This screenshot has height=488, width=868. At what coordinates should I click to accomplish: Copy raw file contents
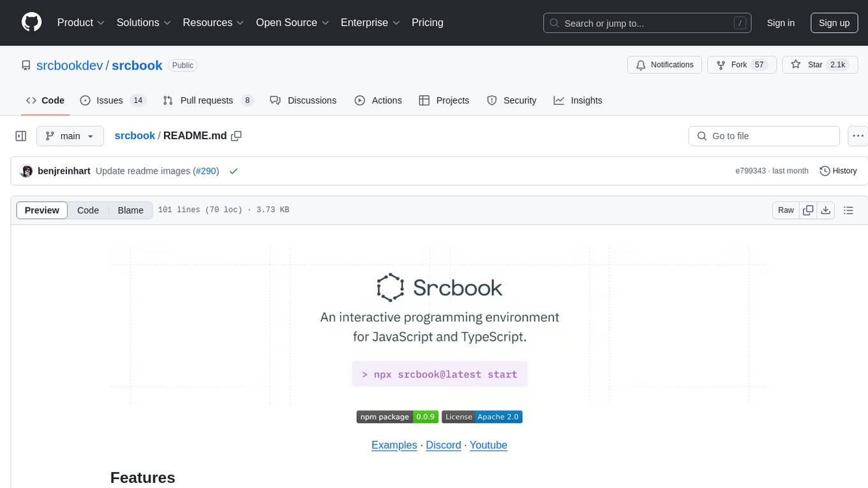coord(808,210)
